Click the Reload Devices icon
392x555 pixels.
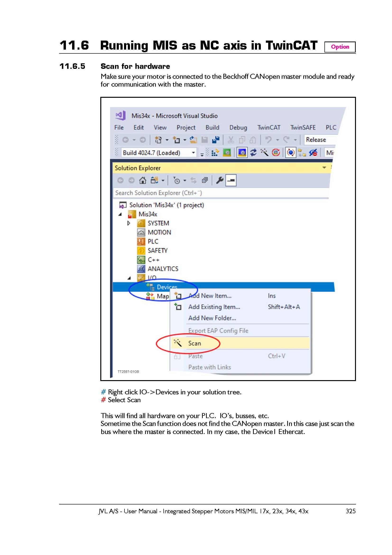(x=253, y=153)
